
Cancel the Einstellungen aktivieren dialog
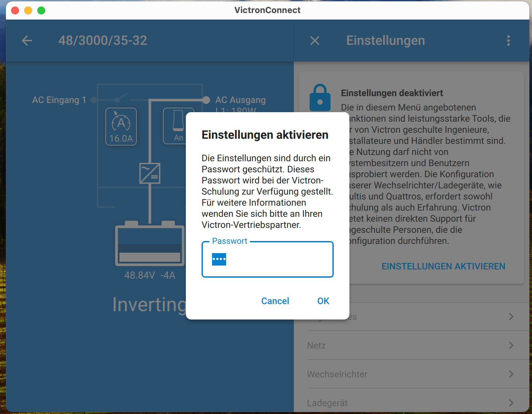click(x=275, y=301)
